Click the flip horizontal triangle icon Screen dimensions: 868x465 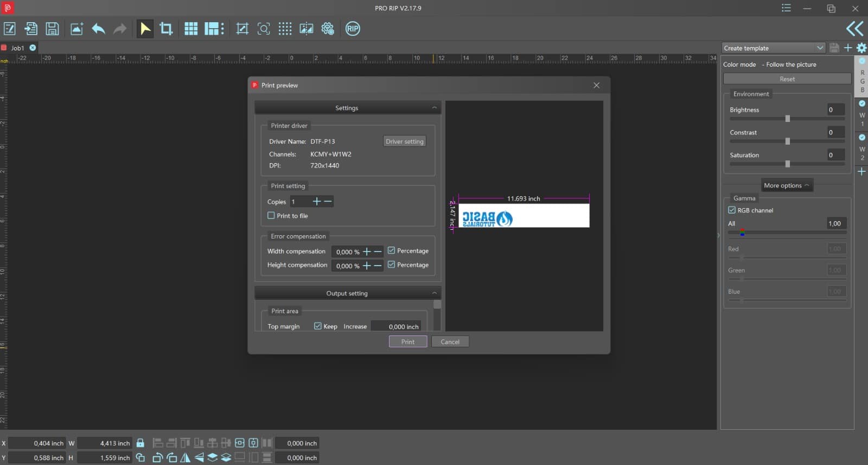(186, 457)
